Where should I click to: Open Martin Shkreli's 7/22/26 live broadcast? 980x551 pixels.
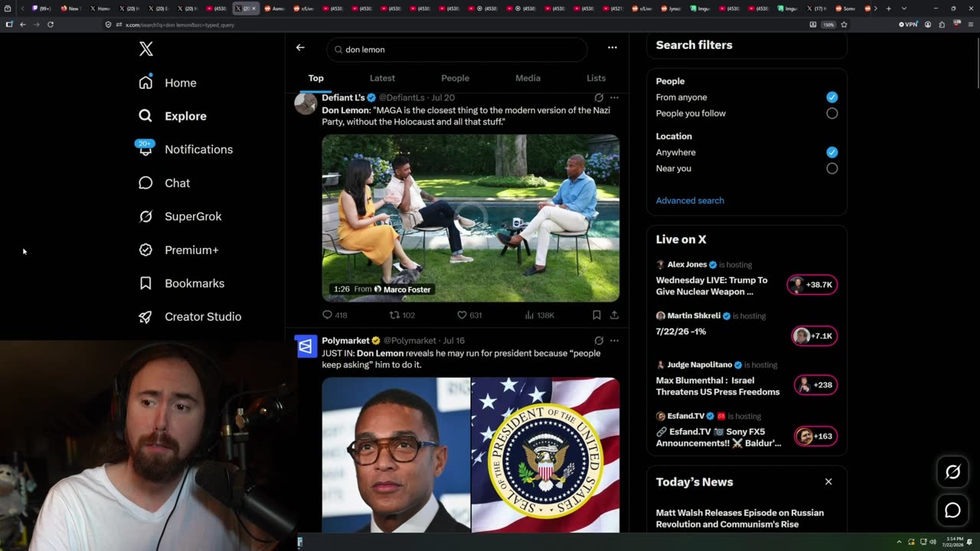point(681,331)
